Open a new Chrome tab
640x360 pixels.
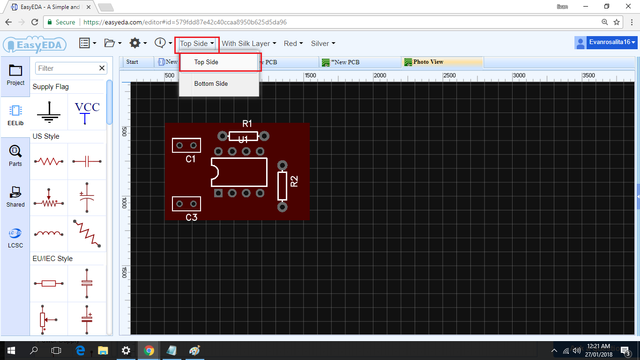[x=106, y=7]
